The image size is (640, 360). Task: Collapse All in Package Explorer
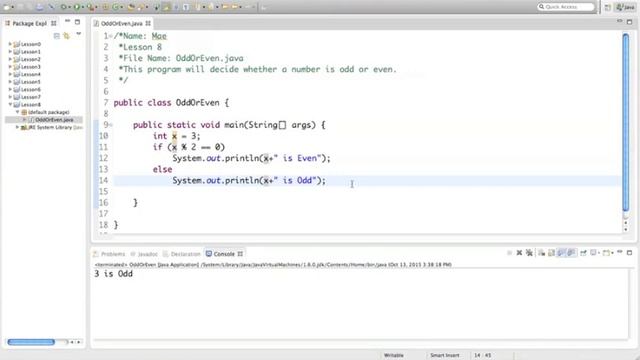coord(57,36)
